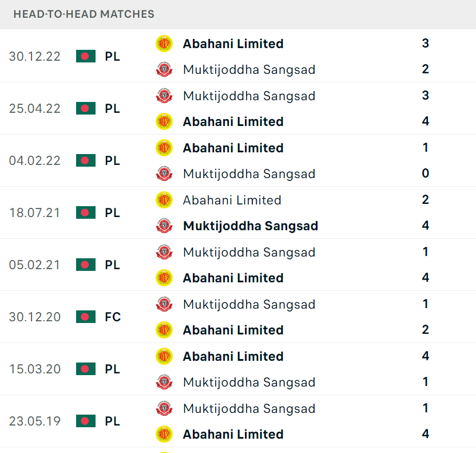
Task: Select the PL label on 05.02.21 row
Action: (x=112, y=265)
